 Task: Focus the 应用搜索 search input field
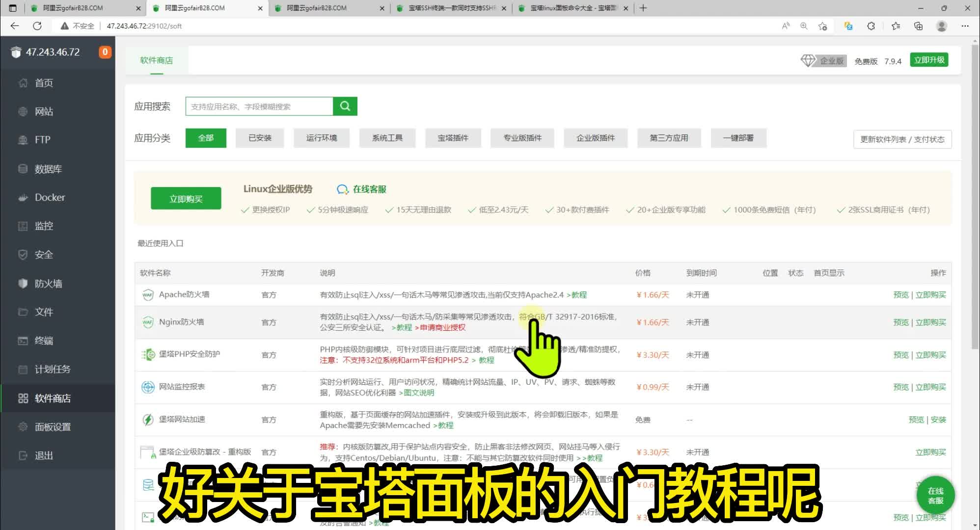[x=259, y=106]
